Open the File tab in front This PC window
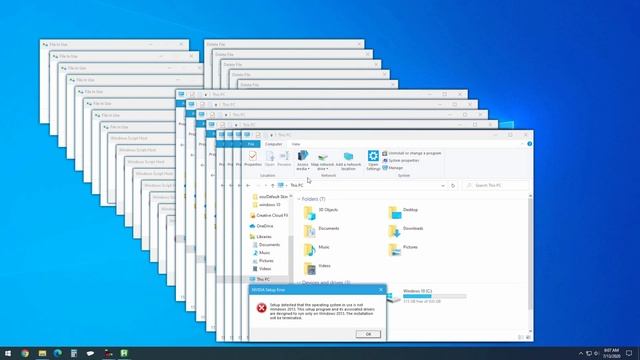The image size is (640, 360). pos(251,144)
